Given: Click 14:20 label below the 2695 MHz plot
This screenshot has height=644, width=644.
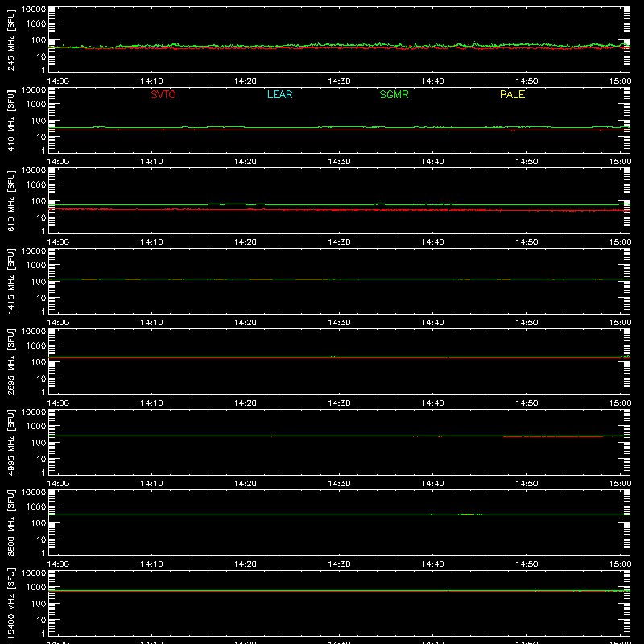Looking at the screenshot, I should (x=246, y=403).
